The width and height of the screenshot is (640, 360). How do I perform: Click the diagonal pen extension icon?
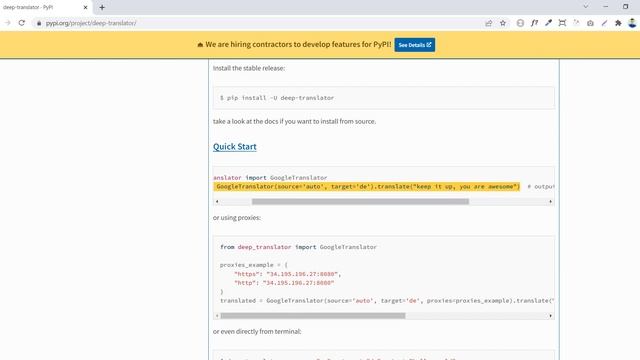point(604,23)
